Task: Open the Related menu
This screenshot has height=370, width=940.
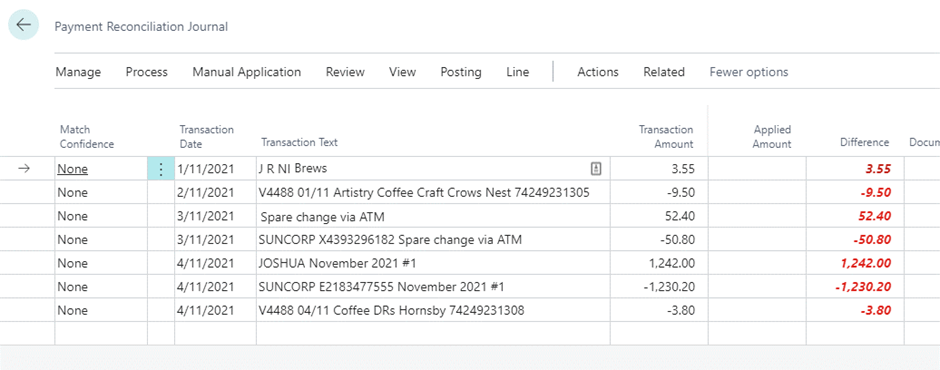Action: click(x=664, y=72)
